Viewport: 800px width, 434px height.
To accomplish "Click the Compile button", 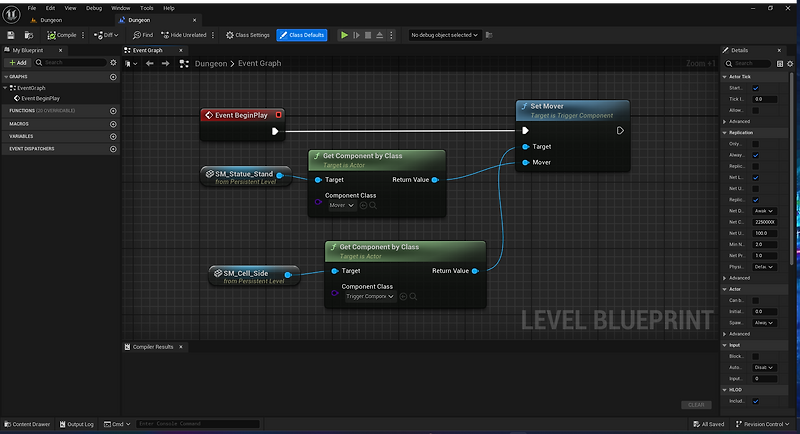I will (62, 35).
